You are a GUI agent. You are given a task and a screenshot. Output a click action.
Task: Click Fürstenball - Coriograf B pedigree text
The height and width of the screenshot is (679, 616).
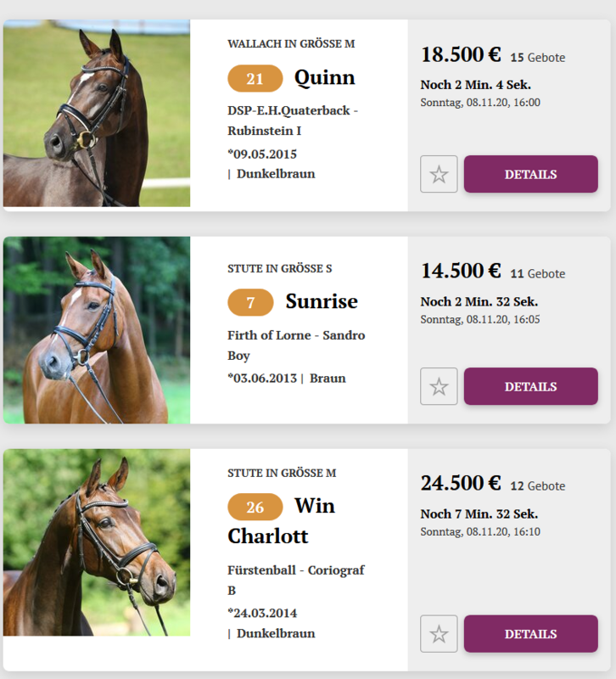pos(295,580)
